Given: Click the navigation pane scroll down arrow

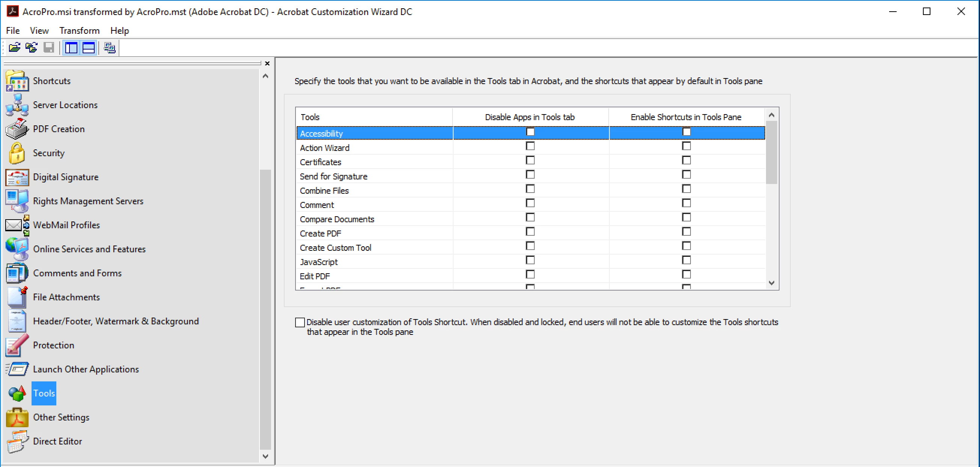Looking at the screenshot, I should [x=265, y=456].
